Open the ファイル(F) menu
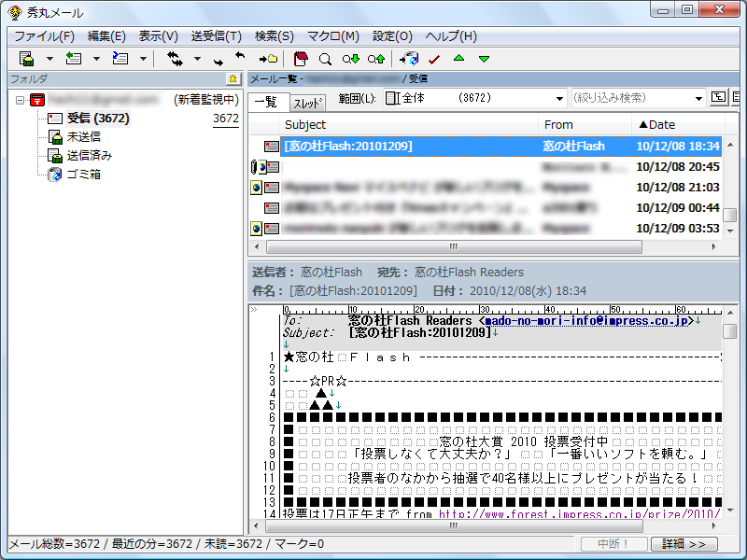 pyautogui.click(x=44, y=36)
